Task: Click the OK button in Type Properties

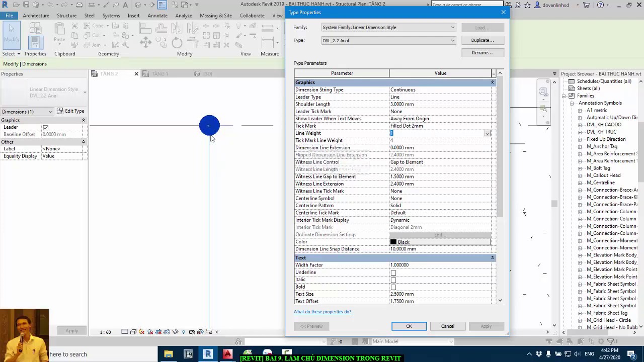Action: coord(409,326)
